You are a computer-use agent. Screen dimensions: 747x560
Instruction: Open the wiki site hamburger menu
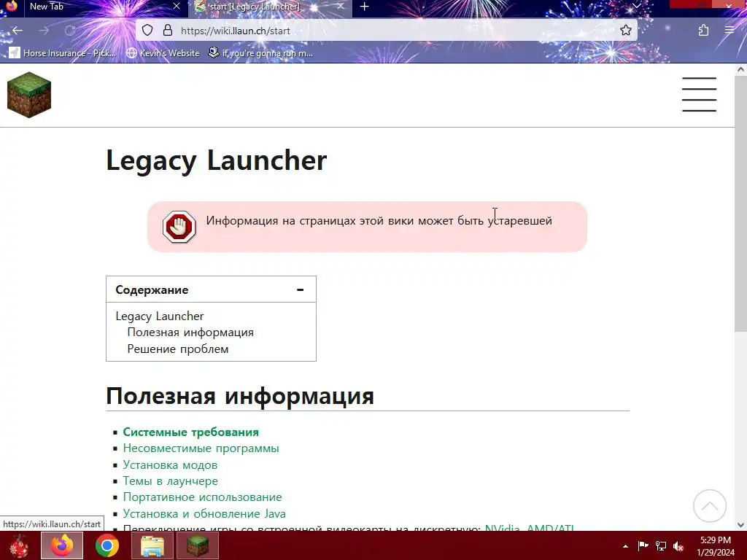click(699, 94)
